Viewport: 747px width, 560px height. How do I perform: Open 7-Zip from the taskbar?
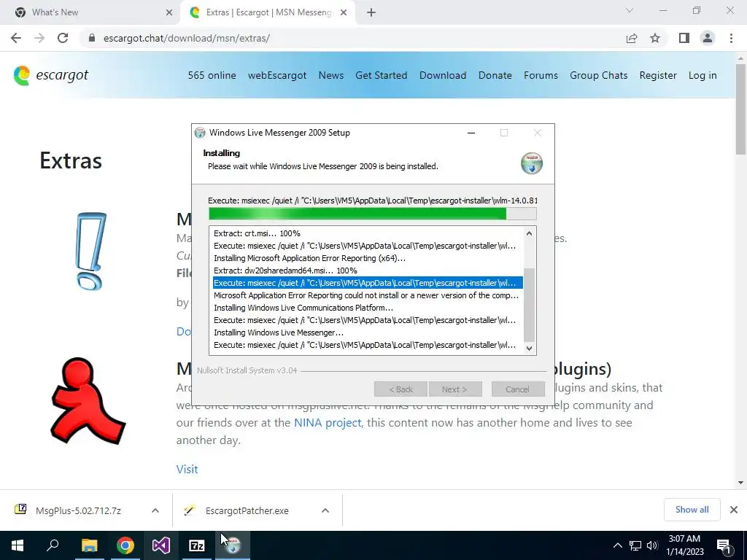[x=197, y=545]
